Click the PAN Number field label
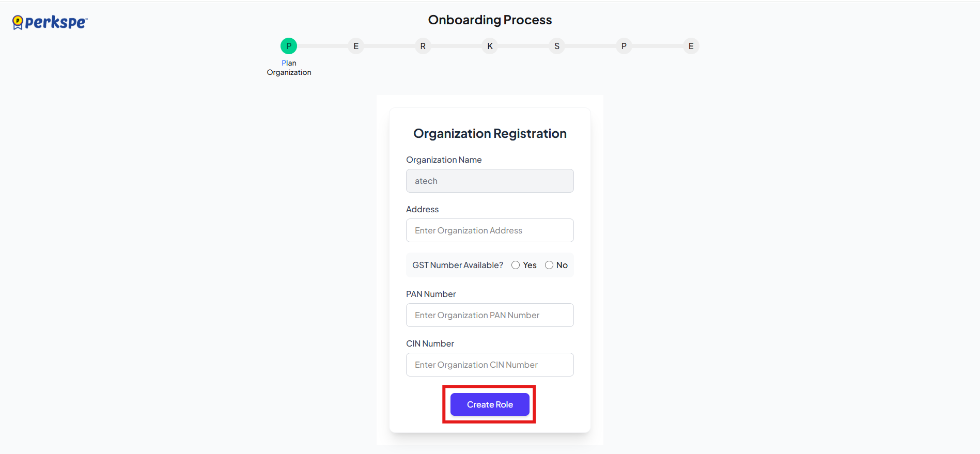The height and width of the screenshot is (454, 980). [431, 294]
